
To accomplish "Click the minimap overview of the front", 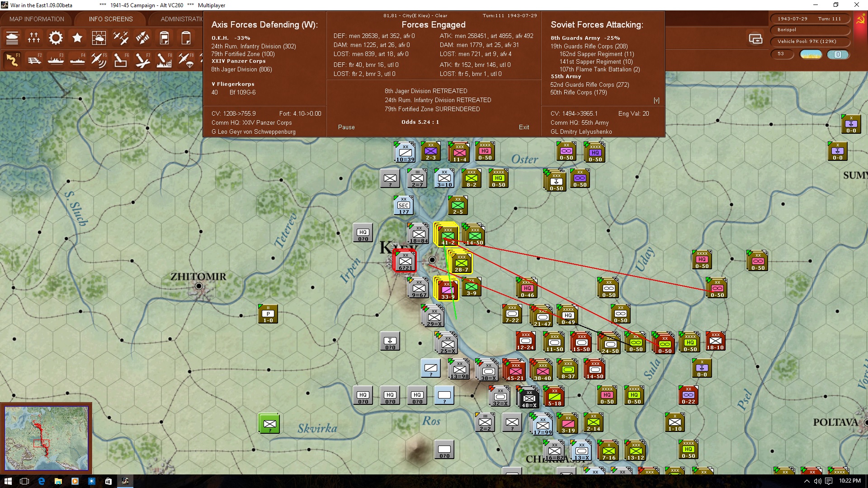I will pyautogui.click(x=46, y=438).
